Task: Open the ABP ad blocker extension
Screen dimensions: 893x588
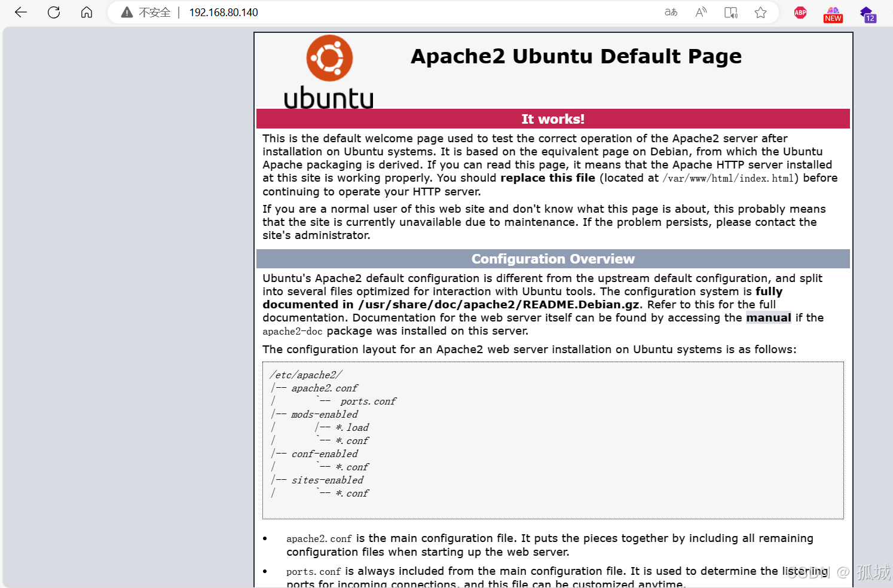Action: 800,13
